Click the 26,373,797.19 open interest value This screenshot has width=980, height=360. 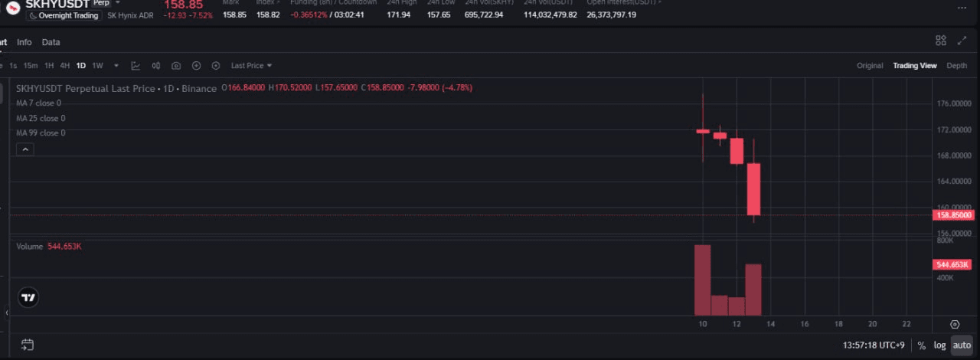point(612,15)
